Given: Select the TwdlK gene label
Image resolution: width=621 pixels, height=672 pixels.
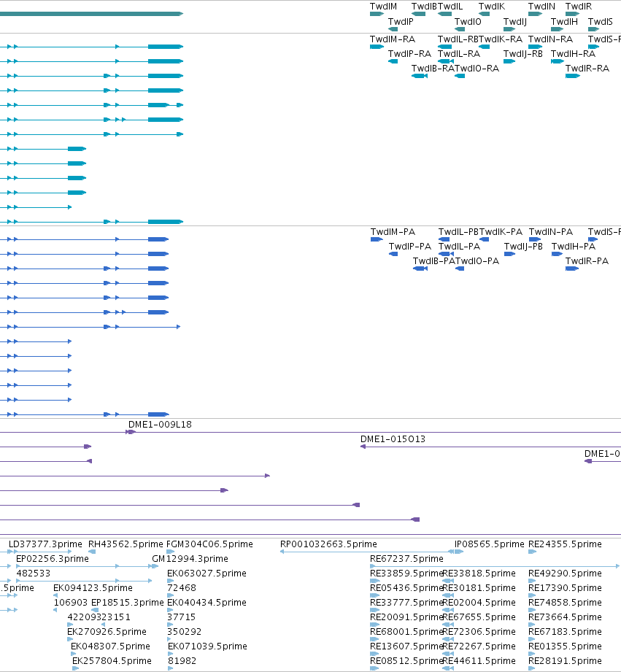Looking at the screenshot, I should [492, 7].
